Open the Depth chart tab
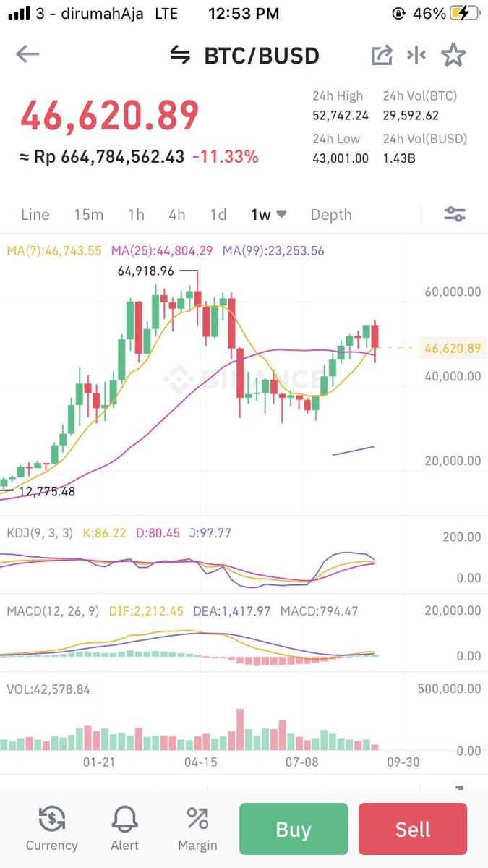The image size is (488, 868). (331, 215)
